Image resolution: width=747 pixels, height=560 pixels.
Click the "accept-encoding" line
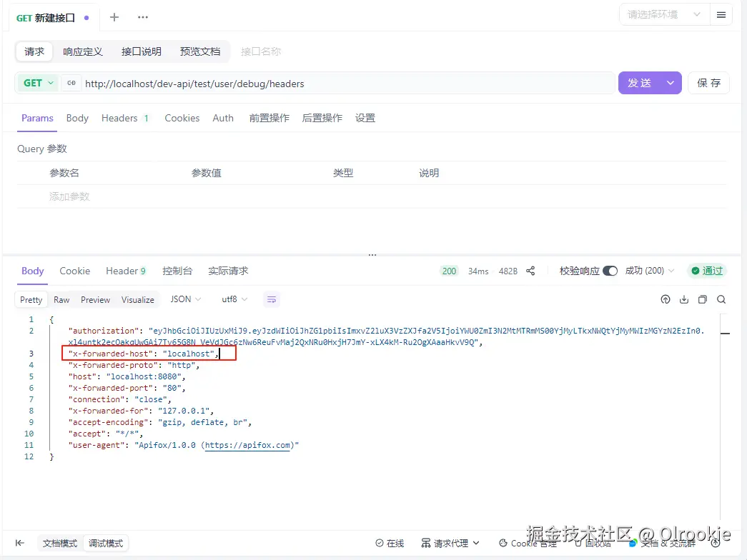click(159, 422)
